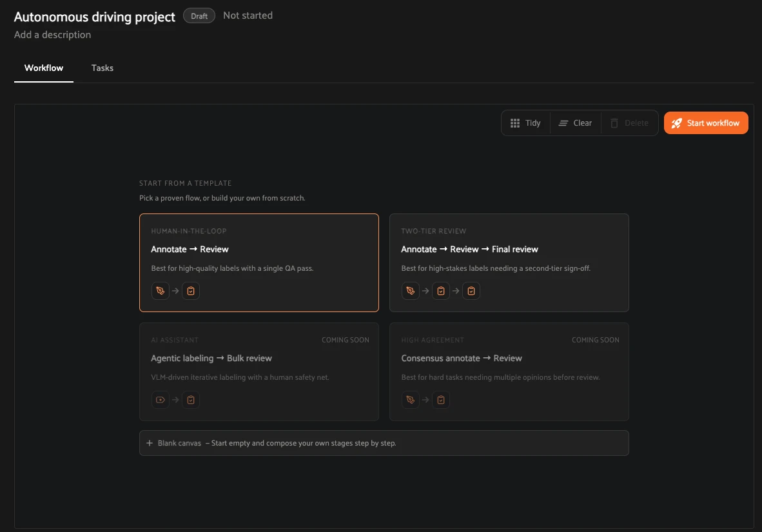Click the Autonomous driving project title
This screenshot has width=762, height=532.
click(95, 17)
